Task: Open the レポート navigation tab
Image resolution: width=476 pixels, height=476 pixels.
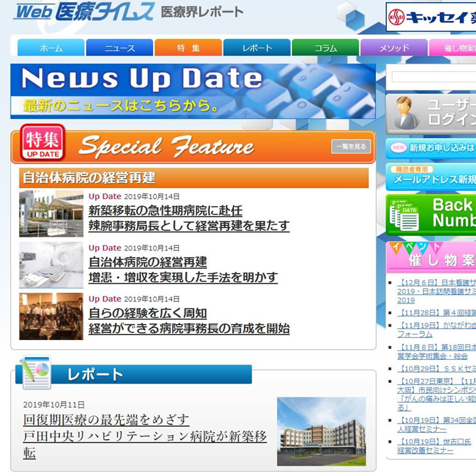Action: pyautogui.click(x=257, y=48)
